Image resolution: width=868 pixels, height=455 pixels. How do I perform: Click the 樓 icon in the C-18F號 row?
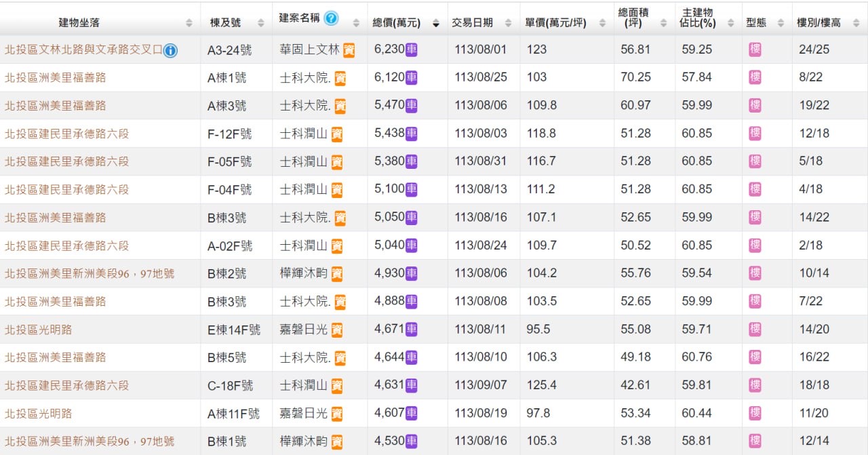coord(755,385)
